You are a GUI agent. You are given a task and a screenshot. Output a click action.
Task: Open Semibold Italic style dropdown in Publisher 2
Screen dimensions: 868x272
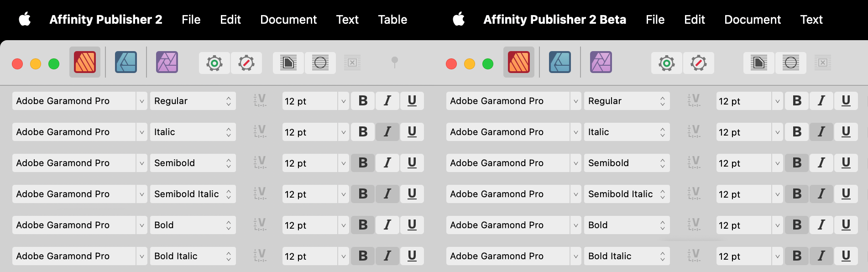(x=193, y=194)
